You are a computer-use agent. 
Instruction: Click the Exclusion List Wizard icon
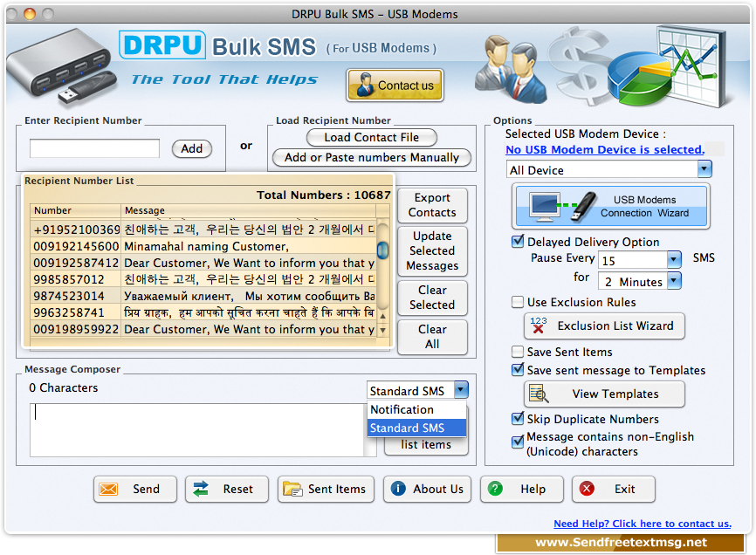(x=539, y=326)
